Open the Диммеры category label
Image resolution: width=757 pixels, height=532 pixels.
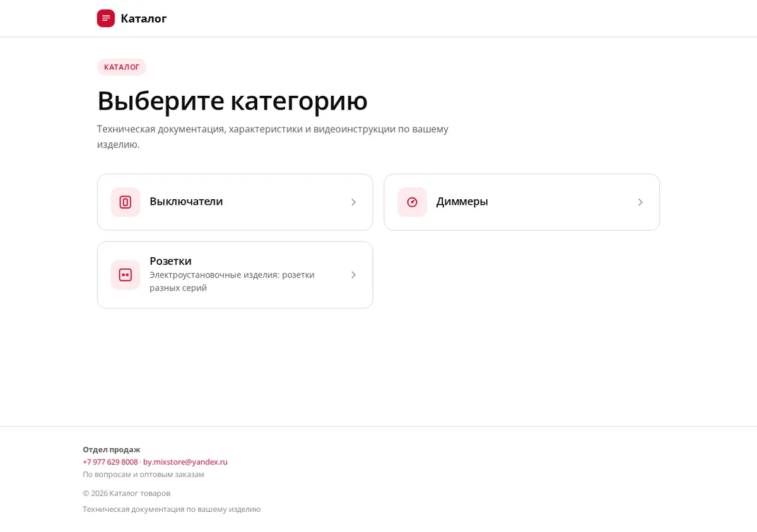[462, 202]
